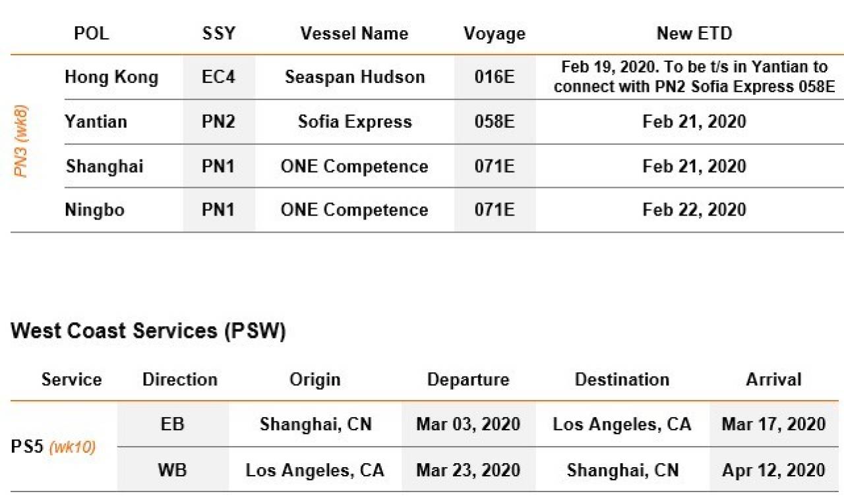The image size is (844, 504).
Task: Select the EC4 service code cell
Action: click(x=218, y=77)
